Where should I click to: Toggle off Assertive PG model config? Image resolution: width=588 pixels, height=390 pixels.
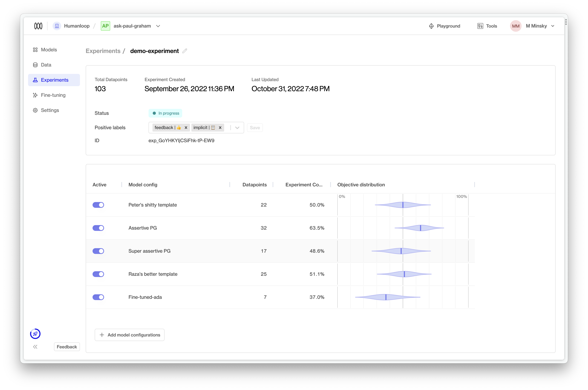pyautogui.click(x=98, y=228)
